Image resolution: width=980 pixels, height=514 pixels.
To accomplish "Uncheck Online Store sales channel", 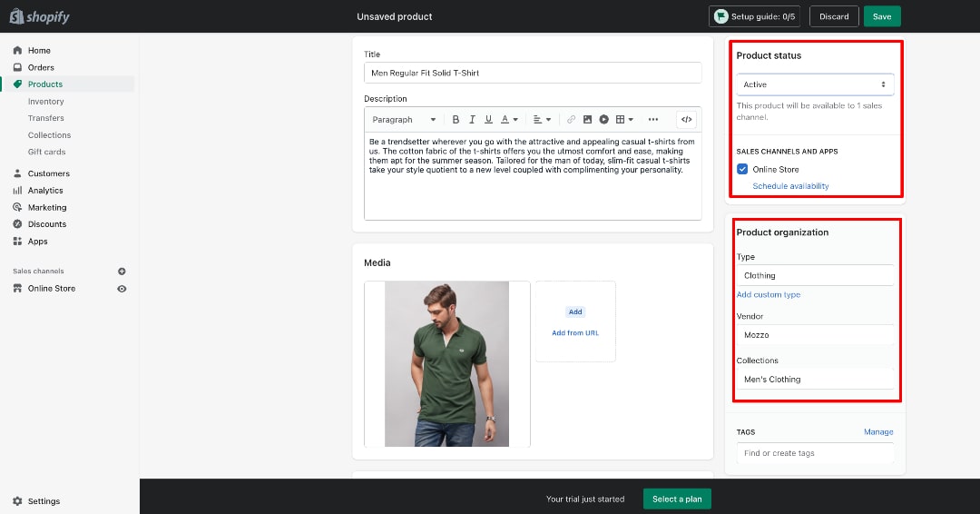I will [x=742, y=169].
